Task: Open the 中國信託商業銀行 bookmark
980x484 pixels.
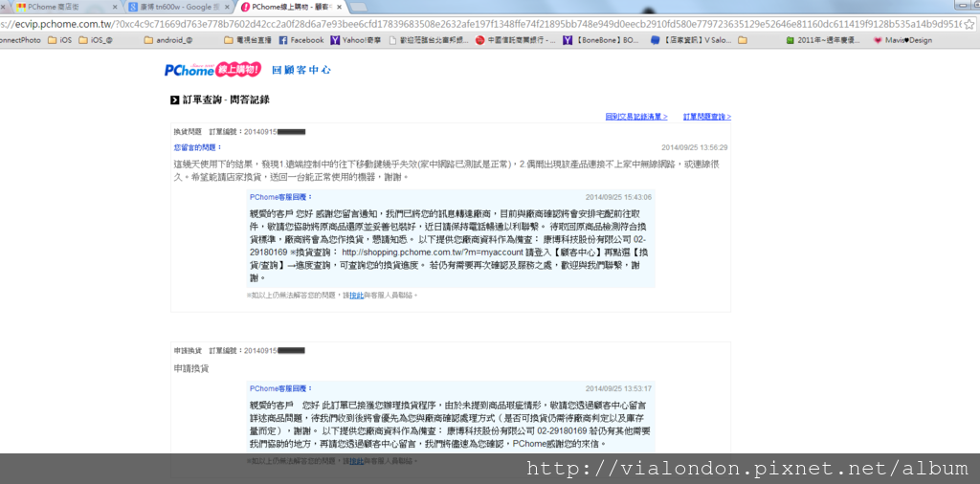Action: pyautogui.click(x=516, y=40)
